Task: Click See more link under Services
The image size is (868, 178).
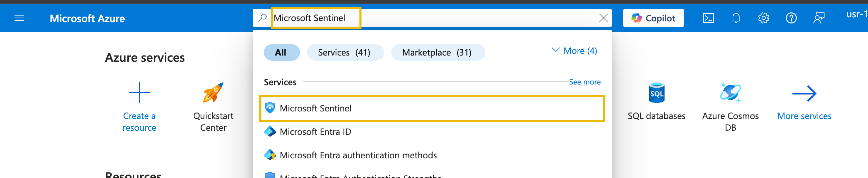Action: click(585, 82)
